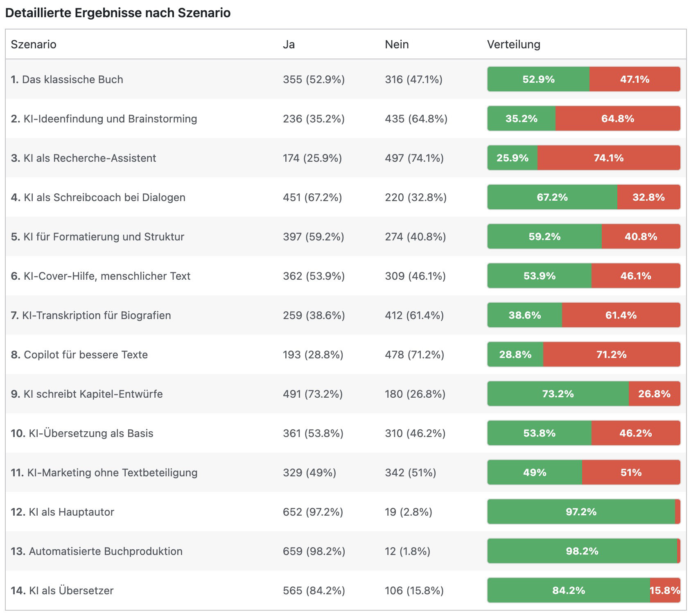The height and width of the screenshot is (616, 691).
Task: Click 'Copilot für bessere Texte' label
Action: point(79,355)
